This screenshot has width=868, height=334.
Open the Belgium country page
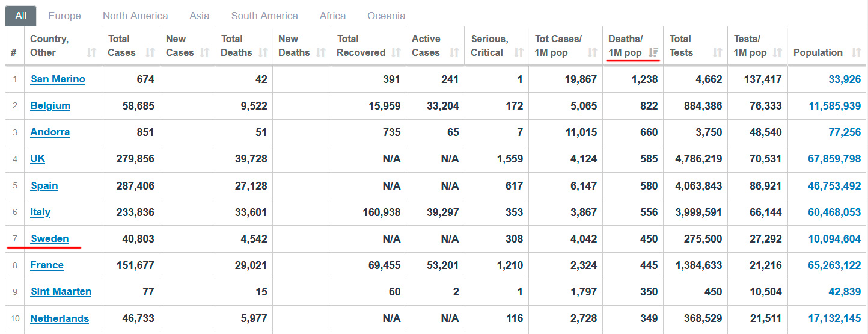click(50, 106)
